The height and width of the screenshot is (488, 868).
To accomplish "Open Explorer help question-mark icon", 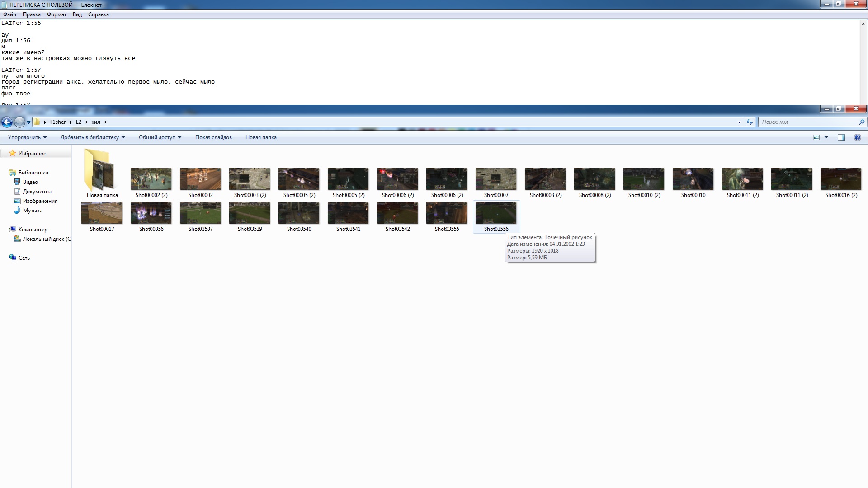I will tap(857, 137).
